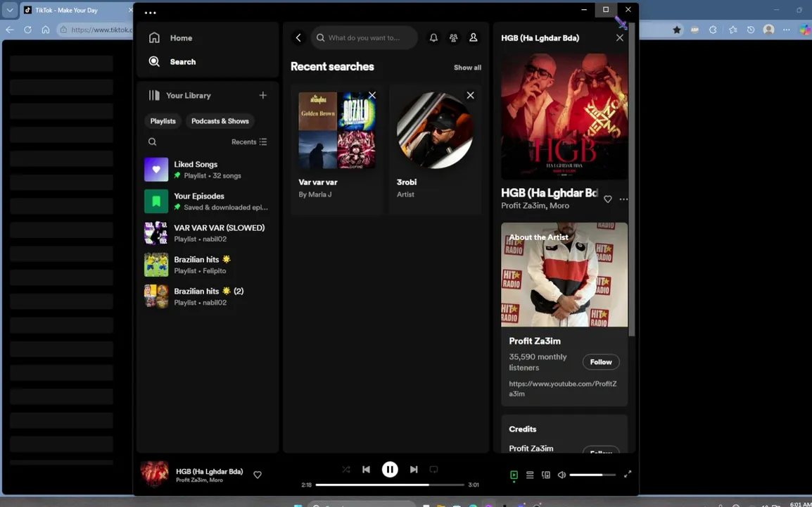Open Your Episodes collection
The width and height of the screenshot is (812, 507).
207,201
